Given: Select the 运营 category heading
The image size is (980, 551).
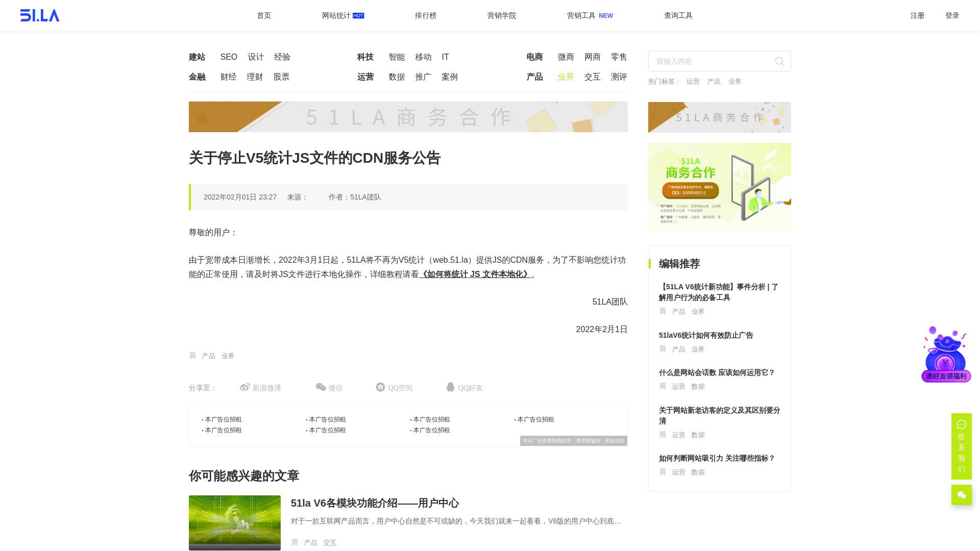Looking at the screenshot, I should [365, 77].
